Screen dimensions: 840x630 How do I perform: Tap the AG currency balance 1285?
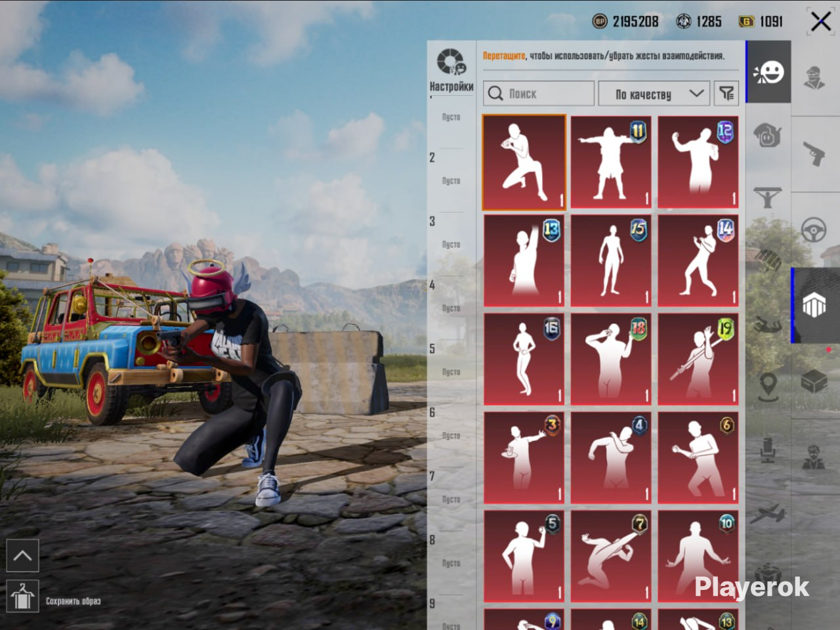pyautogui.click(x=699, y=22)
